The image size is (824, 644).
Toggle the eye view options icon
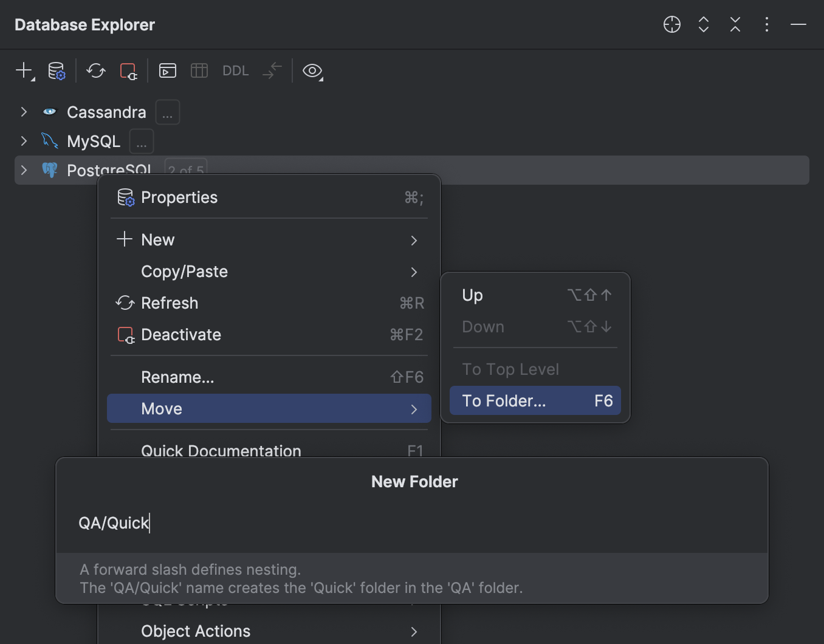coord(312,70)
